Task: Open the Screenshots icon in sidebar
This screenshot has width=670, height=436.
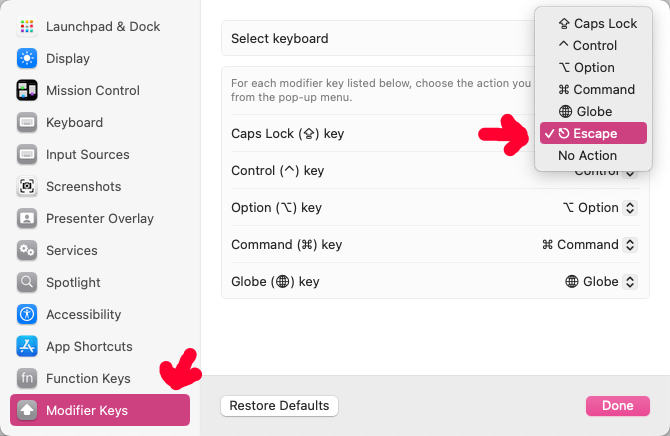Action: [27, 186]
